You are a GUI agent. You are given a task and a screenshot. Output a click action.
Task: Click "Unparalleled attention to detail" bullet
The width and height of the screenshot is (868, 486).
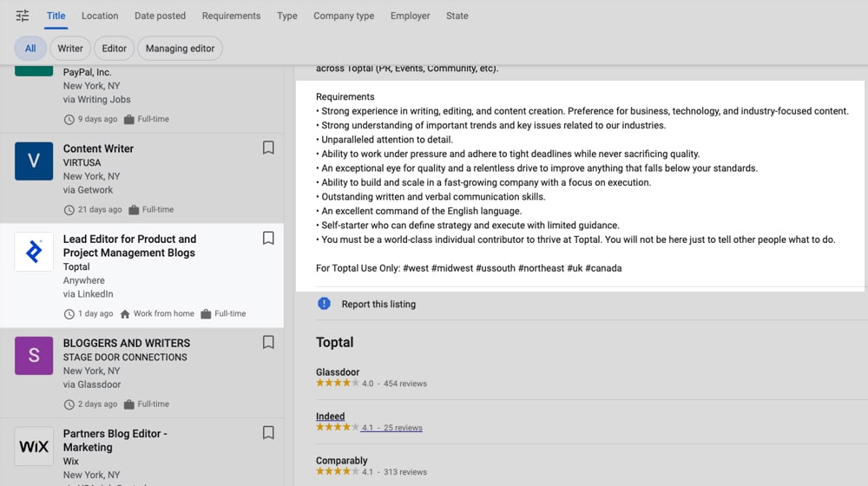click(385, 140)
